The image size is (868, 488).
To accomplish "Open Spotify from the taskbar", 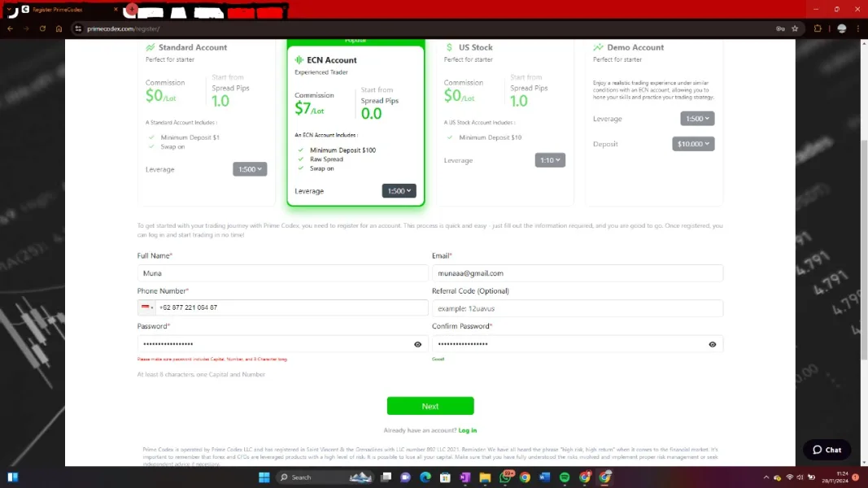I will pyautogui.click(x=565, y=477).
